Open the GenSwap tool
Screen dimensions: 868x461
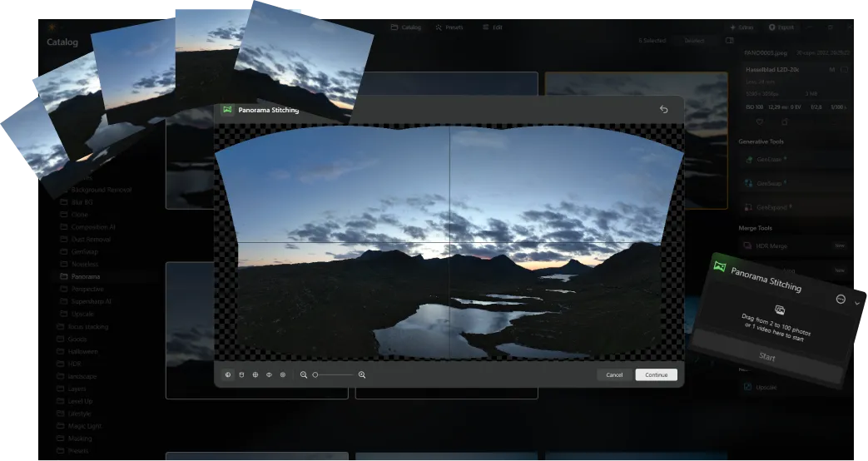point(795,183)
